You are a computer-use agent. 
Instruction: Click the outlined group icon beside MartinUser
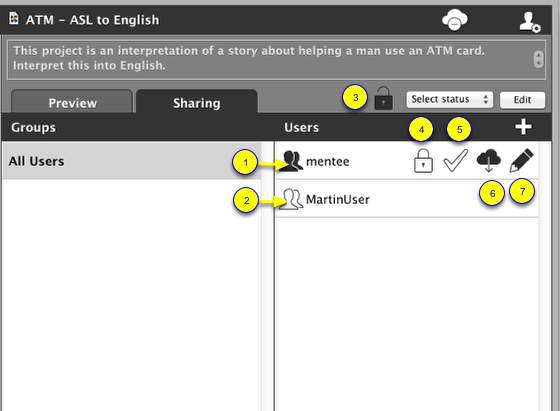click(291, 199)
